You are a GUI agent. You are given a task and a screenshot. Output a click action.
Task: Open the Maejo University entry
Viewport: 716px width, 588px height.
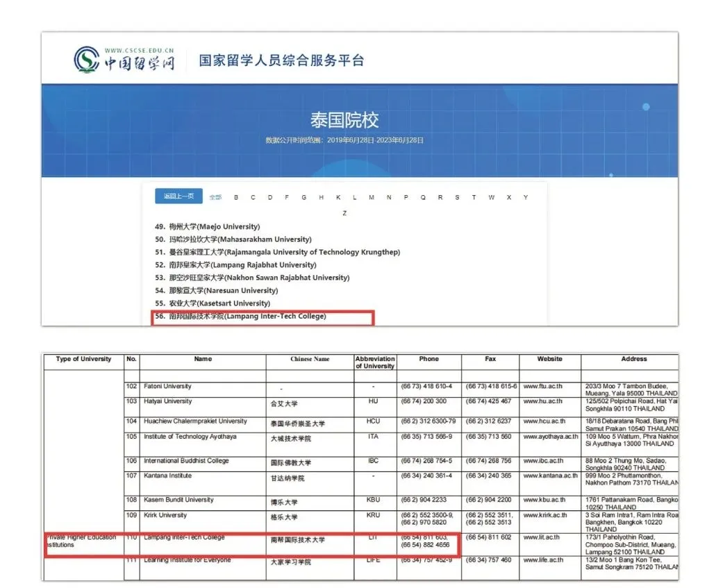click(208, 226)
